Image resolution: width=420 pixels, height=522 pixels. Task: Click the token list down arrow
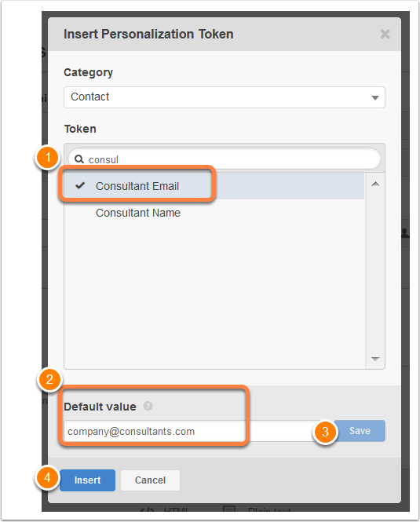tap(375, 359)
